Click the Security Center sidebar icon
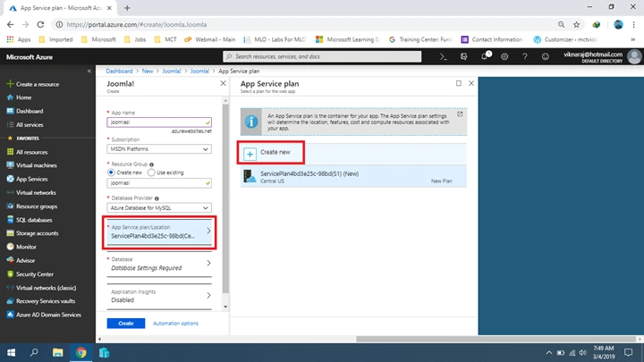 10,274
